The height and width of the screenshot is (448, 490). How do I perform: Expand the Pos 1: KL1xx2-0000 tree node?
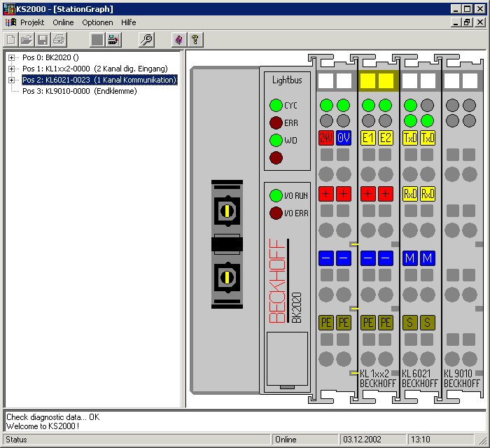click(12, 69)
